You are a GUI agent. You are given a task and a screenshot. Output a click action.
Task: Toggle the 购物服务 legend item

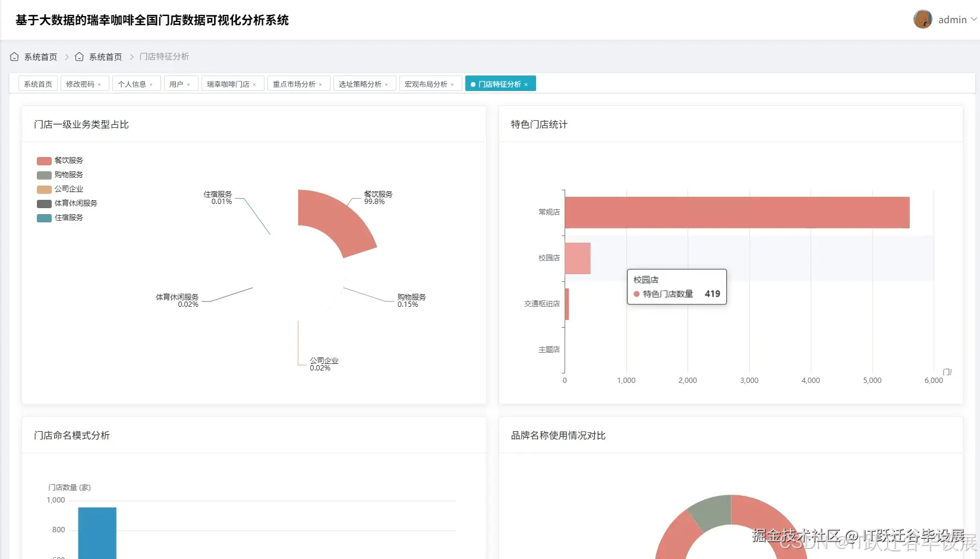coord(60,175)
